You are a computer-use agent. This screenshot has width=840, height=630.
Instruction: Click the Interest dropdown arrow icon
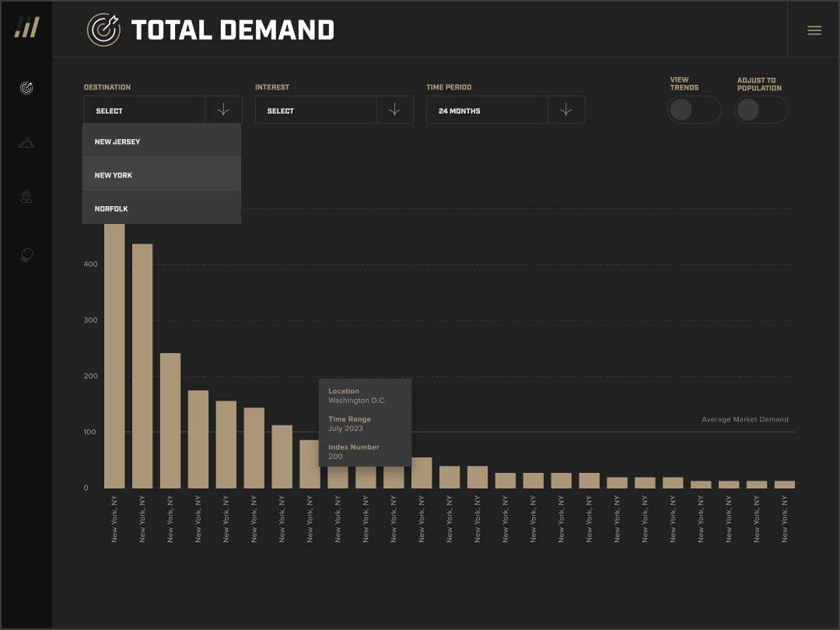tap(394, 110)
